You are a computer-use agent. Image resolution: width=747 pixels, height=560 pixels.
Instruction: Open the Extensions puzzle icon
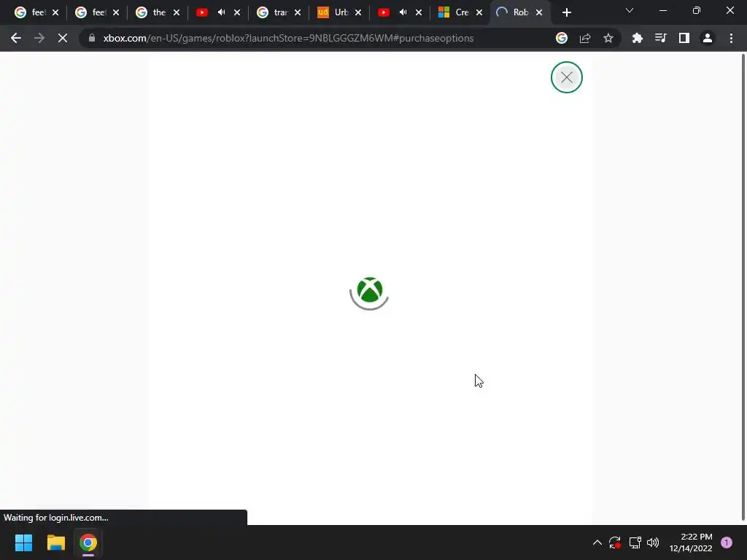pos(638,38)
